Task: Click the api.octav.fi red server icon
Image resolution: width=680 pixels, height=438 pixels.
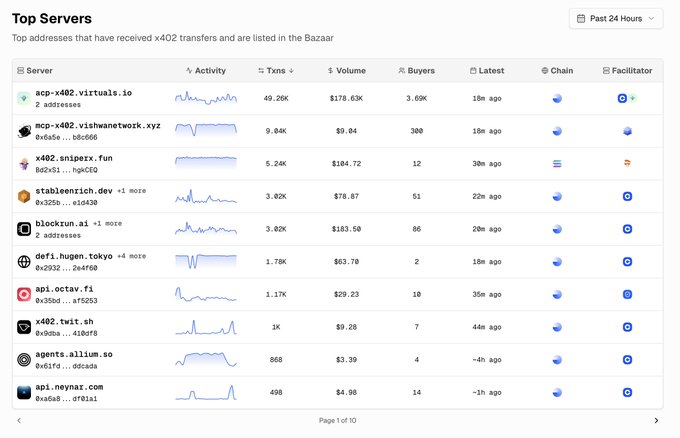Action: coord(24,295)
